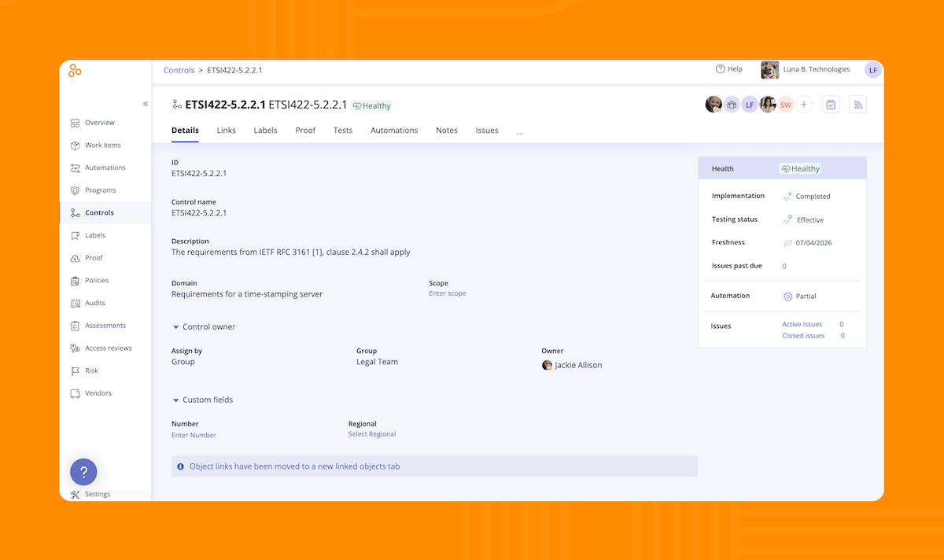Image resolution: width=944 pixels, height=560 pixels.
Task: Click the plus icon to add member
Action: (804, 105)
